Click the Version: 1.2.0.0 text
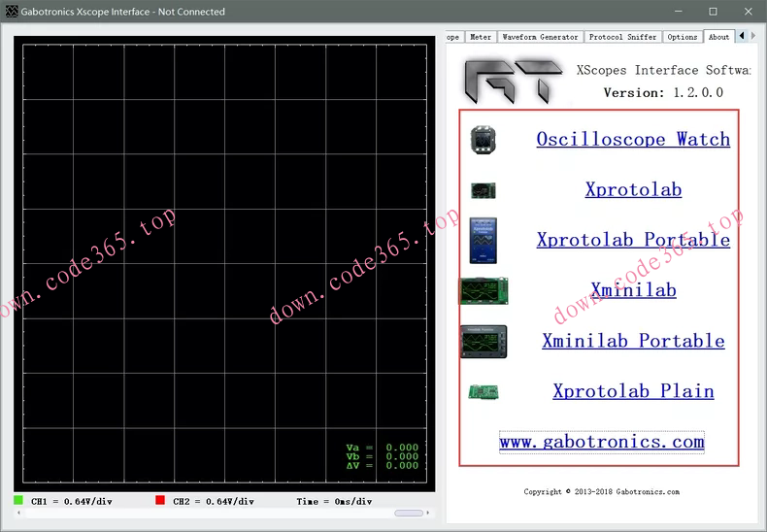 point(663,92)
